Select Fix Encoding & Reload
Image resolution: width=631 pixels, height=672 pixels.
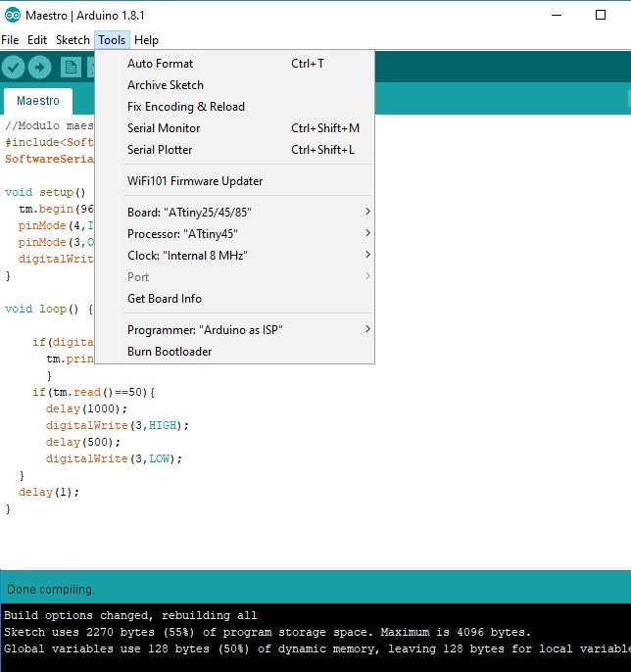(234, 106)
